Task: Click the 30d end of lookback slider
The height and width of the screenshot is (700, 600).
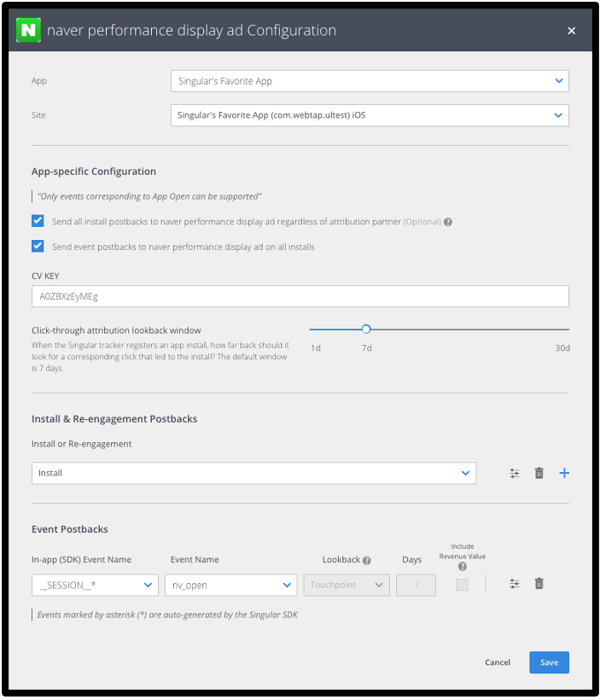Action: 562,347
